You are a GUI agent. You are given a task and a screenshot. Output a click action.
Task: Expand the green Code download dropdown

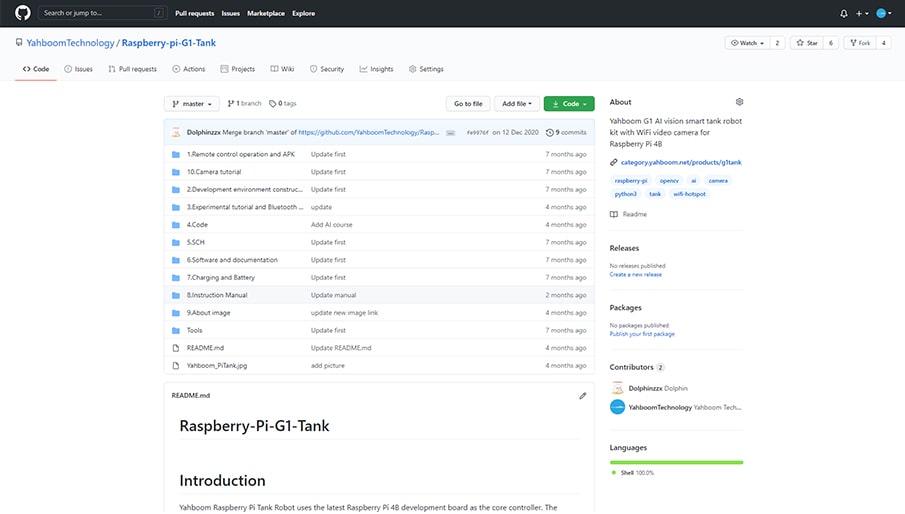(x=569, y=104)
